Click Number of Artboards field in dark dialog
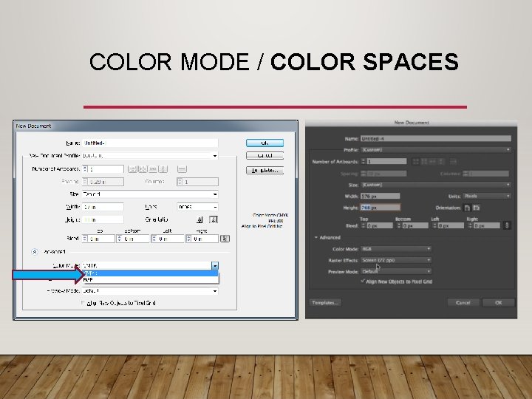 386,162
